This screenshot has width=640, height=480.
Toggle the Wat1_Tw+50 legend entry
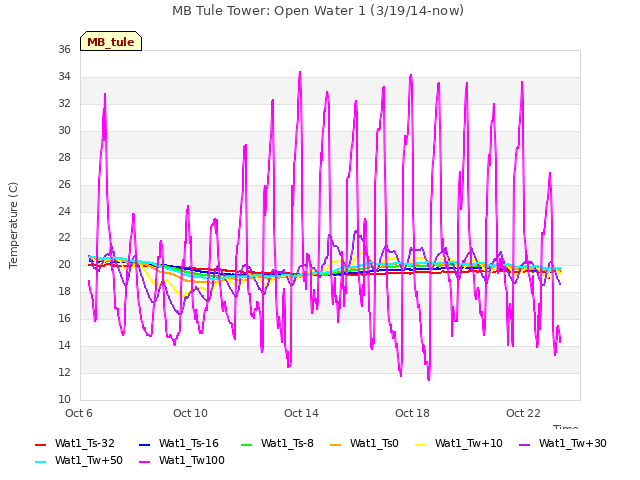coord(79,460)
